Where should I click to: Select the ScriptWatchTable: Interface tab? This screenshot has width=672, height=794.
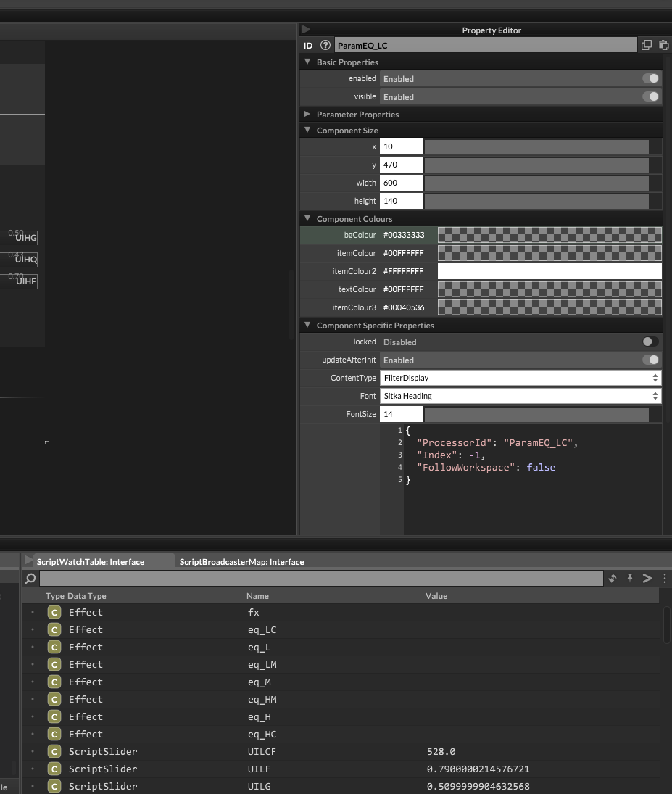pos(91,562)
